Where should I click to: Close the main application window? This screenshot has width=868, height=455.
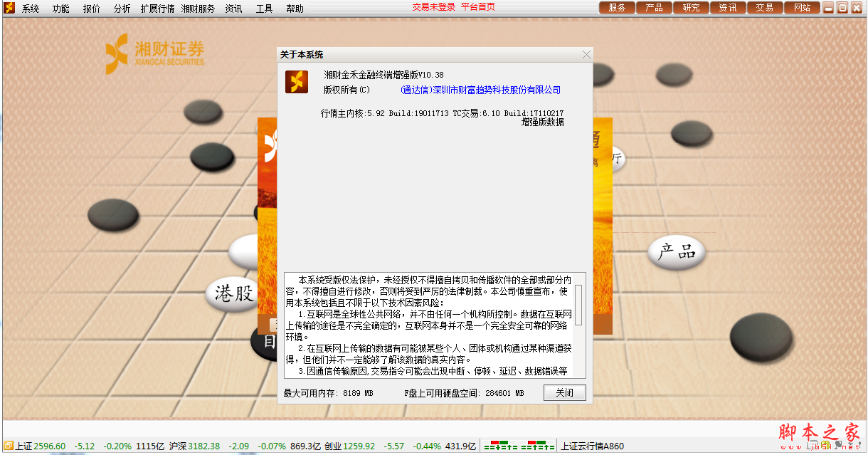(856, 8)
